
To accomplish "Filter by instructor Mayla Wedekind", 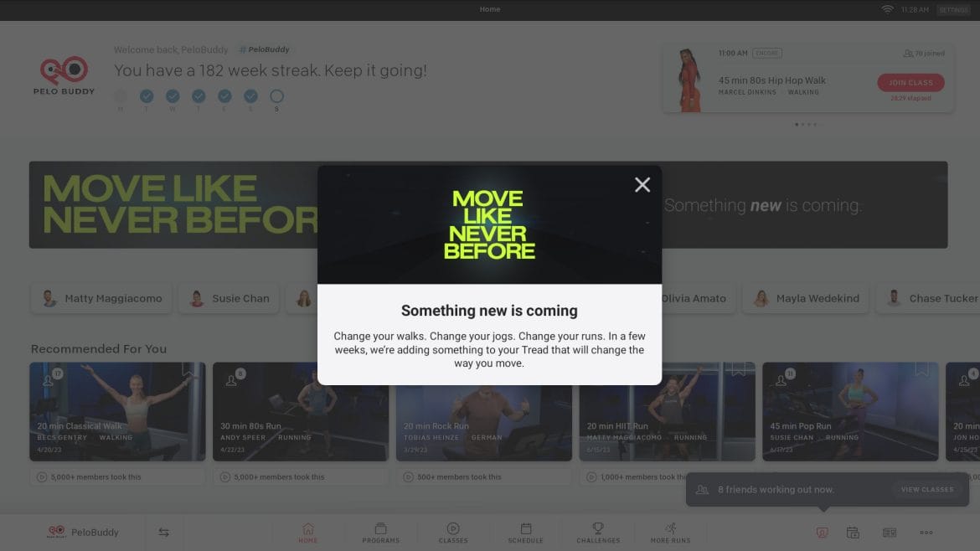I will click(806, 299).
